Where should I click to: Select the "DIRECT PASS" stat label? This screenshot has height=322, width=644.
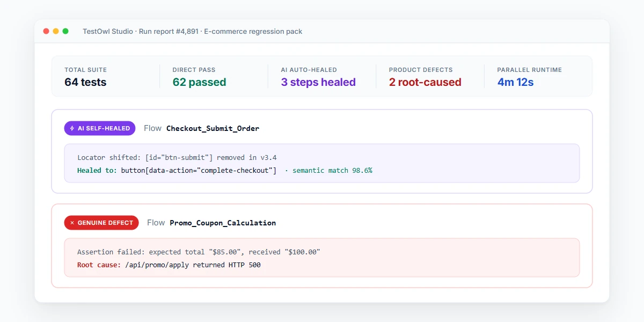[x=194, y=70]
